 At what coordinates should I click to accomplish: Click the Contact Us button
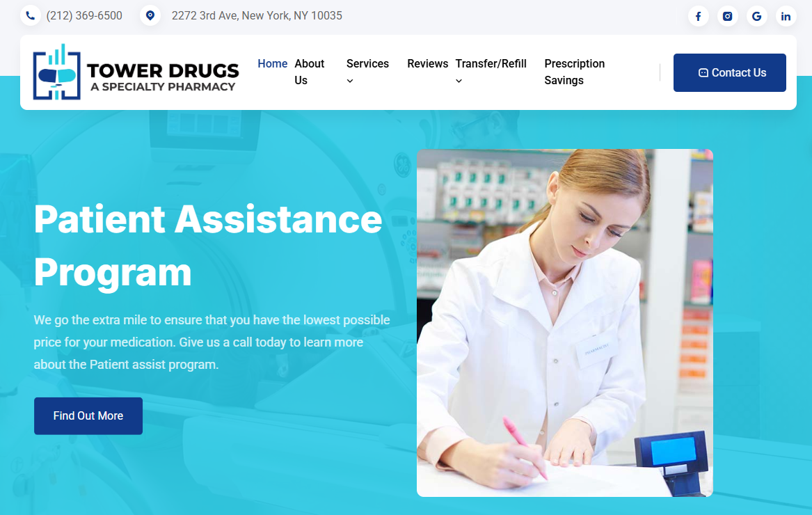[x=730, y=72]
